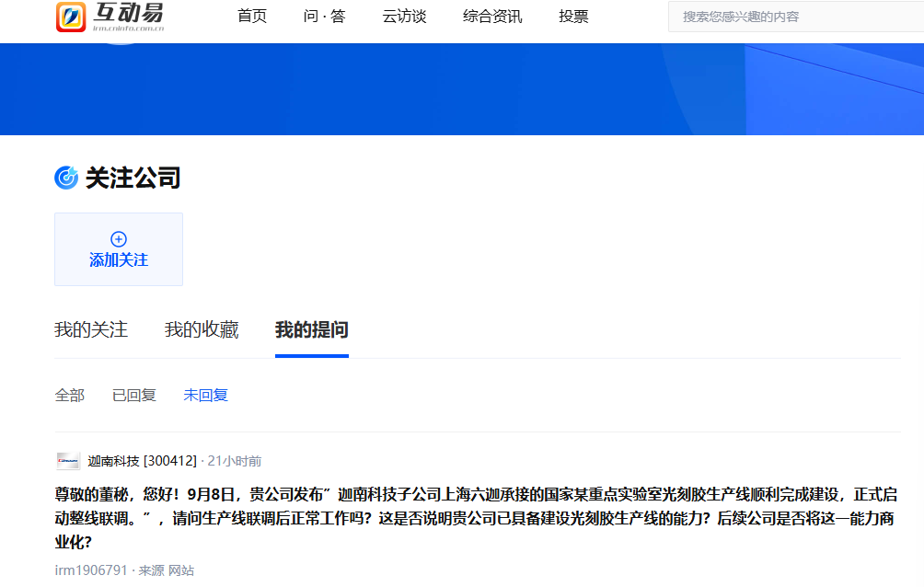Switch to the 我的关注 tab

click(91, 329)
